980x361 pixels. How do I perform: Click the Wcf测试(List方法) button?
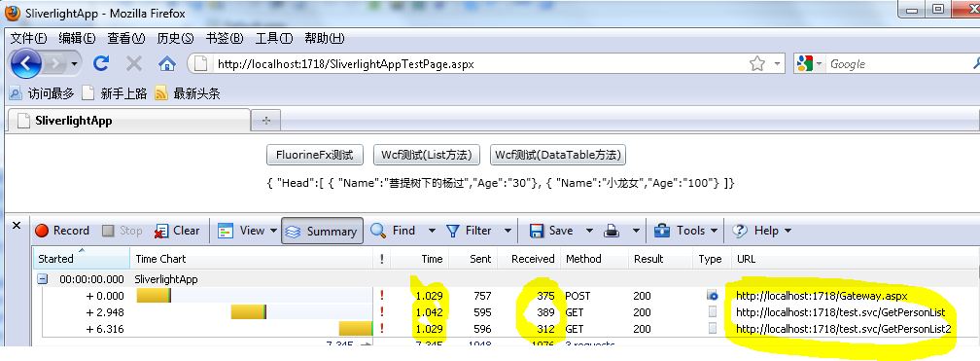tap(426, 155)
